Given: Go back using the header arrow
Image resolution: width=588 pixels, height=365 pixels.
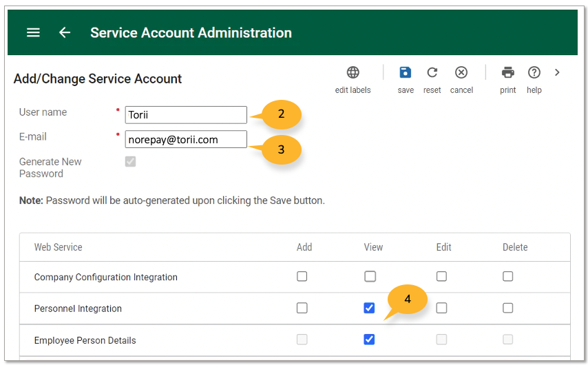Looking at the screenshot, I should click(65, 32).
